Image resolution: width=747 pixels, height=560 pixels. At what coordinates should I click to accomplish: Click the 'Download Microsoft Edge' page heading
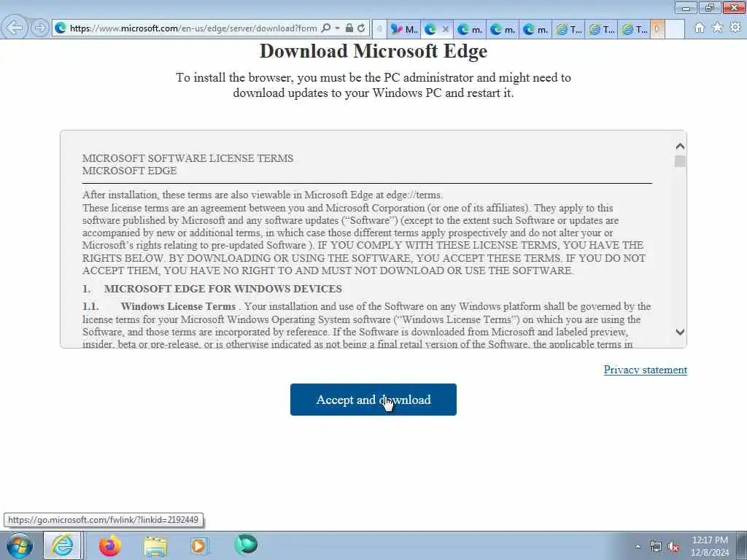pyautogui.click(x=373, y=51)
